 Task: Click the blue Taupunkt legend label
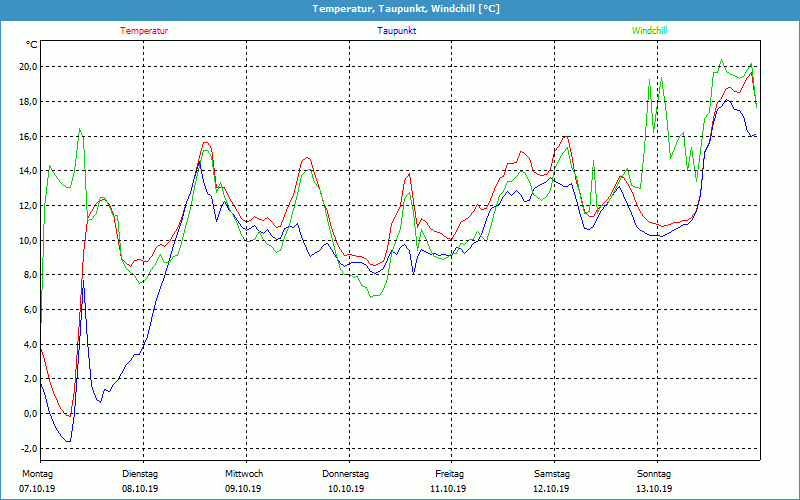pos(396,31)
